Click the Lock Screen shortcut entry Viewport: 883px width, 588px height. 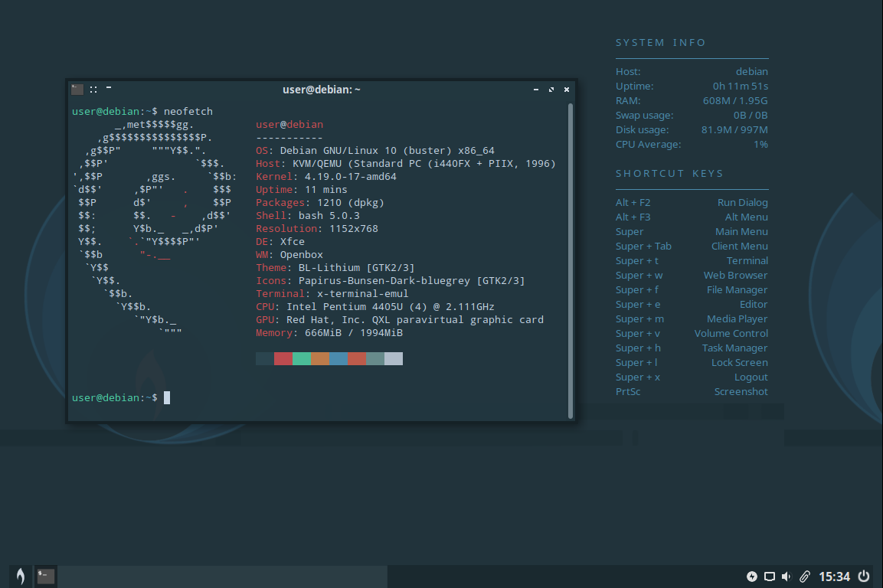pos(739,362)
